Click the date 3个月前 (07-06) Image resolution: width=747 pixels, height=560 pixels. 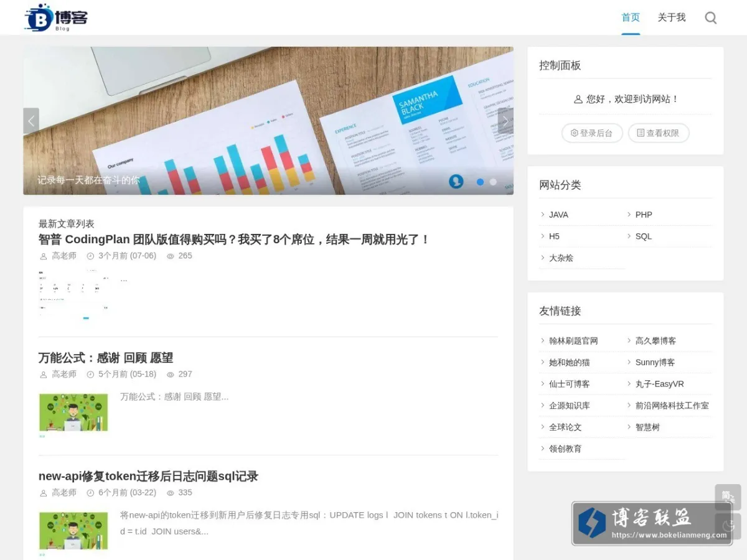(127, 256)
